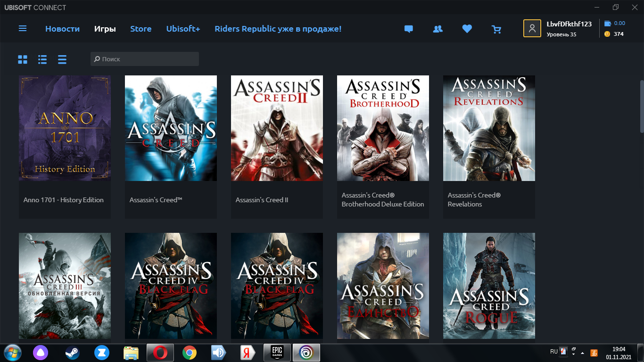Open Assassin's Creed Единство cover

[383, 286]
